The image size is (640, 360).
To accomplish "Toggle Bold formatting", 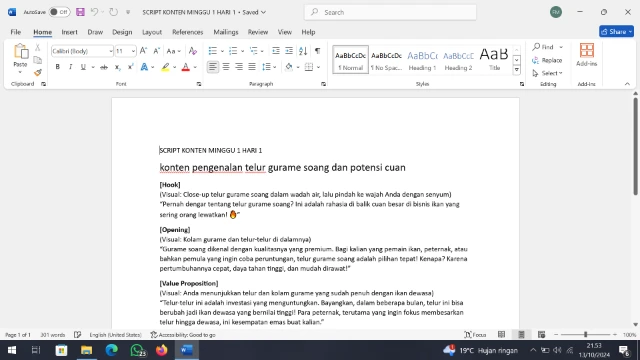I will 58,67.
